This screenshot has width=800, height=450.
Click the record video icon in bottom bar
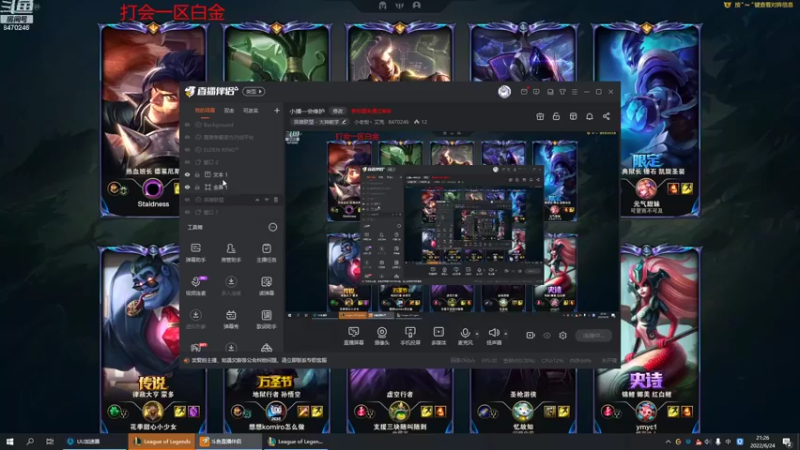coord(531,335)
